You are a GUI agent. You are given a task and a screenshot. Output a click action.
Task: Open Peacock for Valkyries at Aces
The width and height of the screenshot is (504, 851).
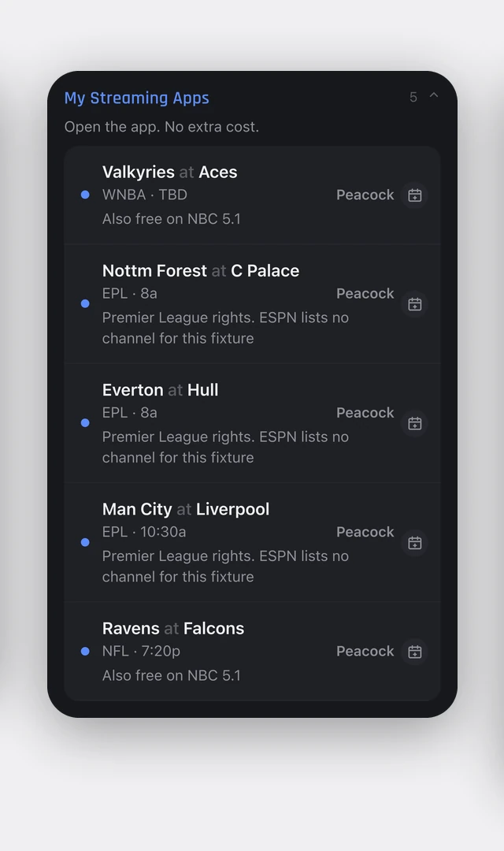365,195
